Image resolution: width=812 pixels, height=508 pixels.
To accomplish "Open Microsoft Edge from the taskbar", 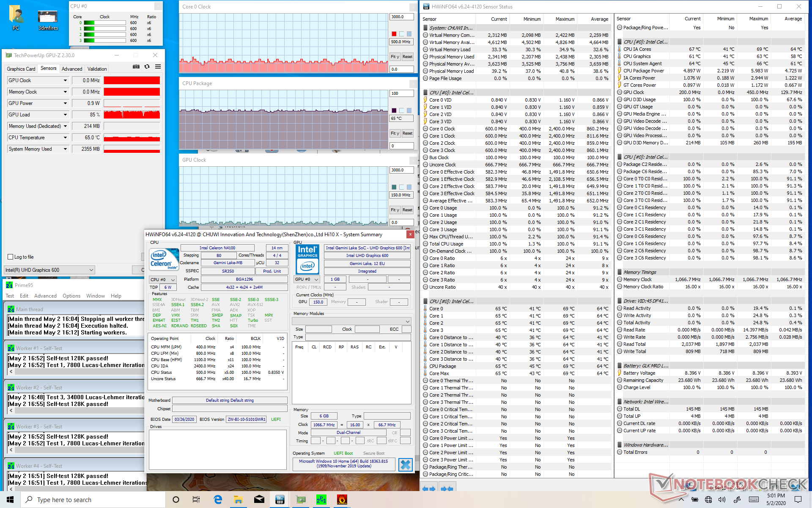I will (218, 500).
